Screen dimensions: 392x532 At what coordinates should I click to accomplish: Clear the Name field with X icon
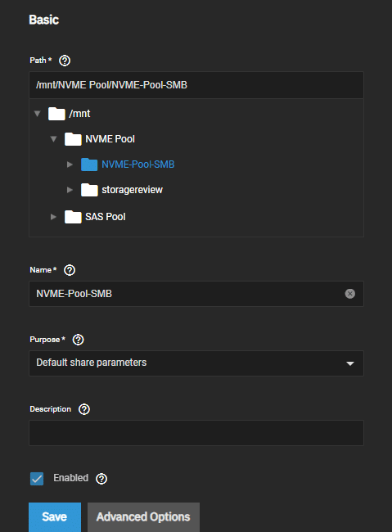pos(350,294)
